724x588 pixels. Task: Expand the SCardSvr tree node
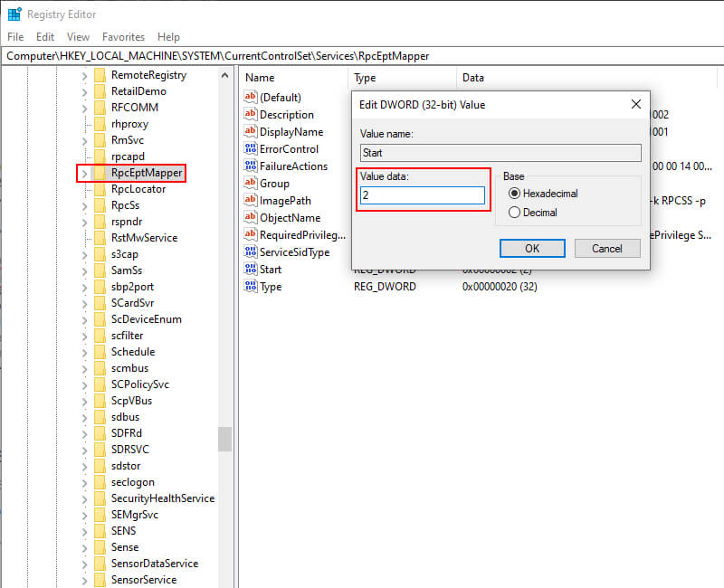(84, 304)
